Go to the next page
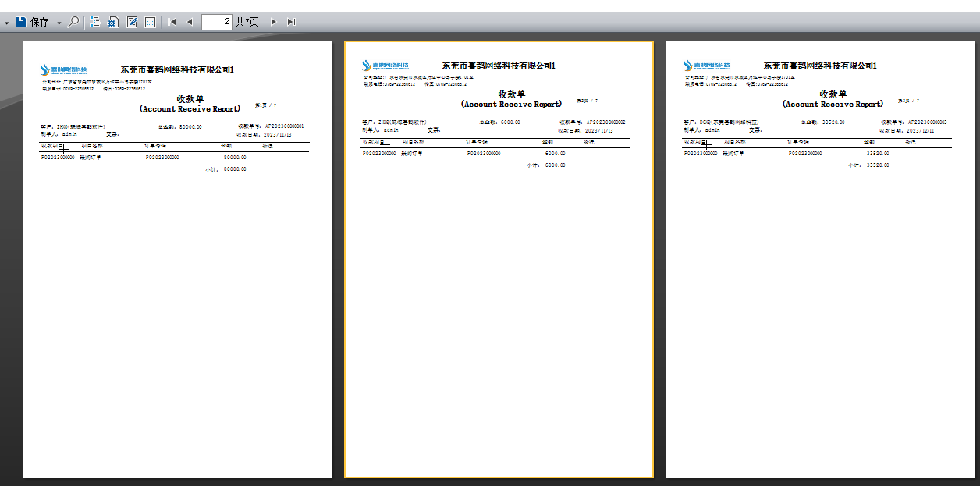The height and width of the screenshot is (486, 980). click(273, 22)
